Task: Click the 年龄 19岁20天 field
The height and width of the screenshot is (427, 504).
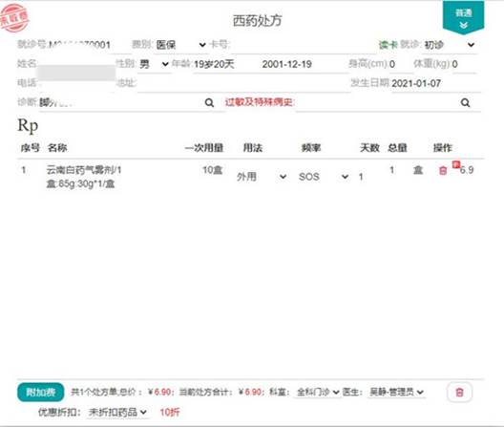Action: 214,64
